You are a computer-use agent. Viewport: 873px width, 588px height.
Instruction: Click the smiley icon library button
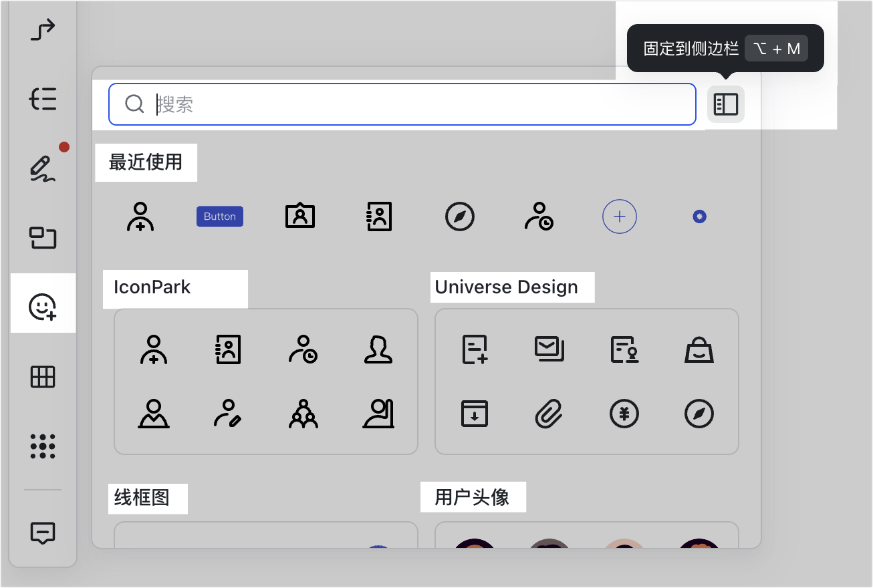point(43,307)
